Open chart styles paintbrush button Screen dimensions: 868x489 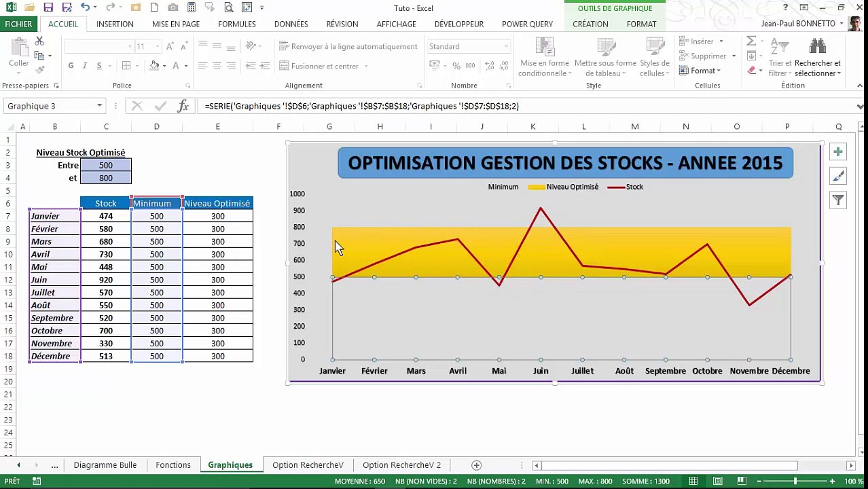point(838,177)
